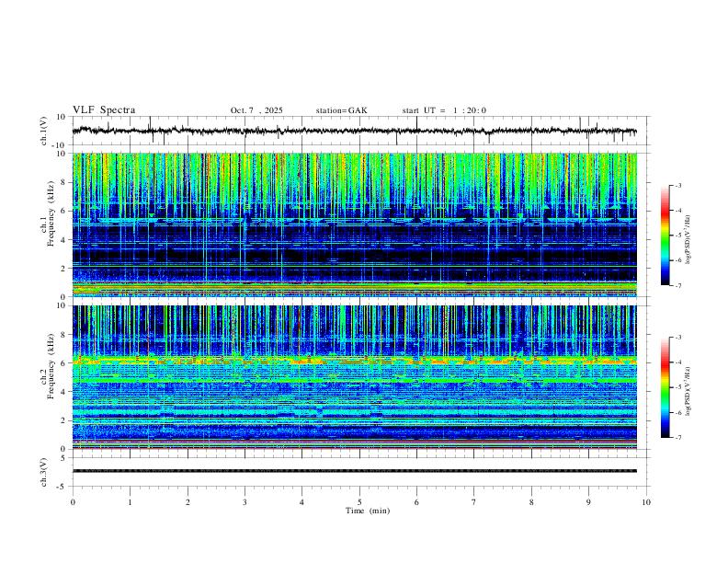The image size is (728, 563).
Task: Click the 'station=GAK' label
Action: (x=341, y=110)
